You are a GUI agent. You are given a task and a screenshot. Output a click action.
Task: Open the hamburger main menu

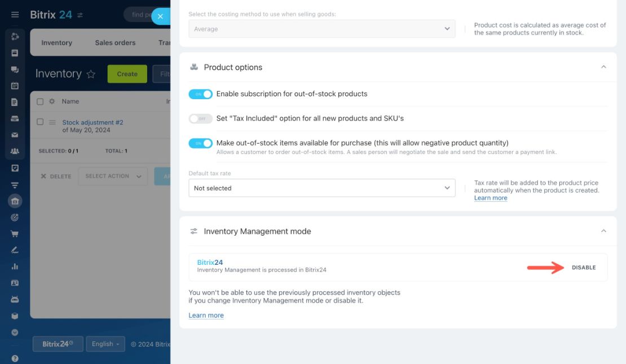point(15,15)
